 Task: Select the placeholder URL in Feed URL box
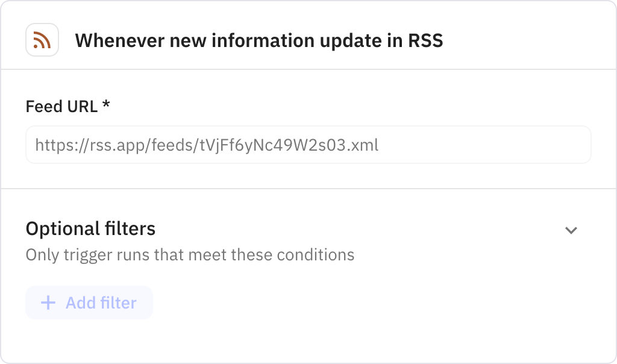click(207, 145)
